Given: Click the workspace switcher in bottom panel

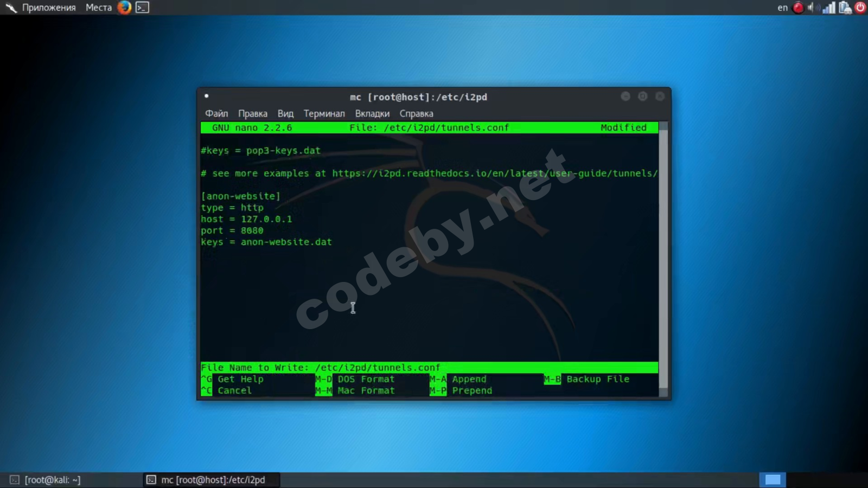Looking at the screenshot, I should coord(773,480).
